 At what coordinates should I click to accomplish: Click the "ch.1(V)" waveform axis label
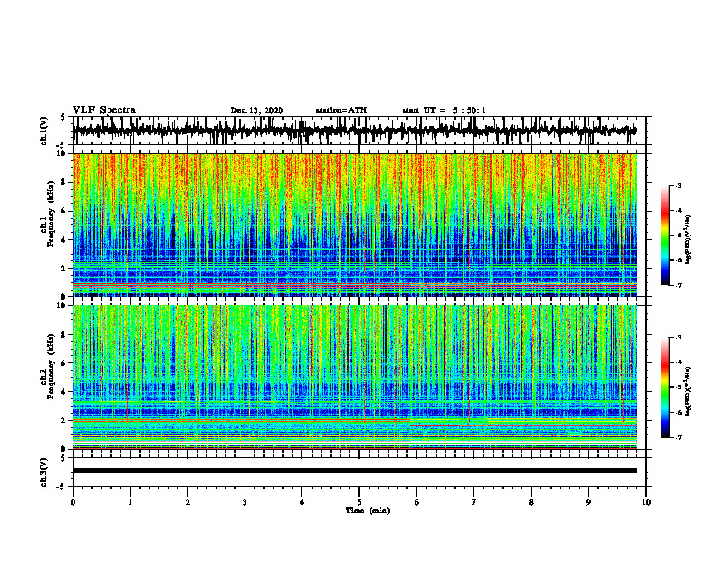(x=44, y=131)
